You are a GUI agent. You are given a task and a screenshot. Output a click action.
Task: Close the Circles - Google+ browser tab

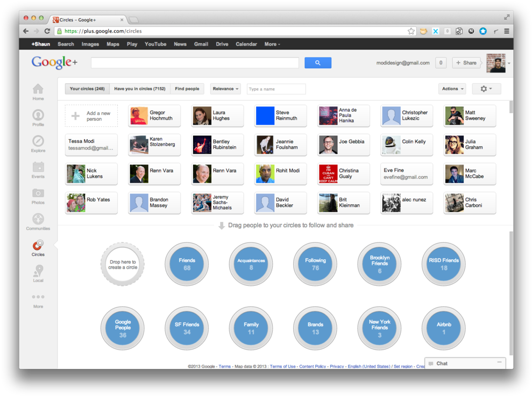tap(122, 20)
